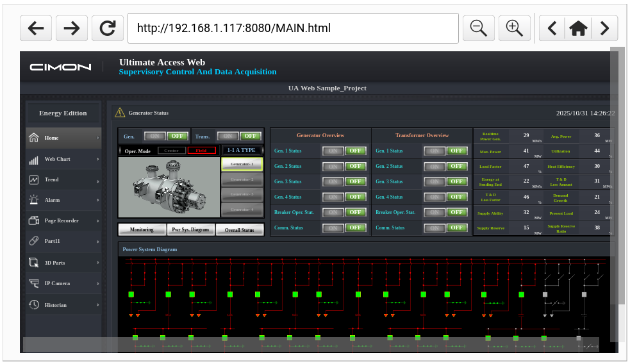The width and height of the screenshot is (630, 364).
Task: Open the Alarm siren icon
Action: tap(34, 201)
